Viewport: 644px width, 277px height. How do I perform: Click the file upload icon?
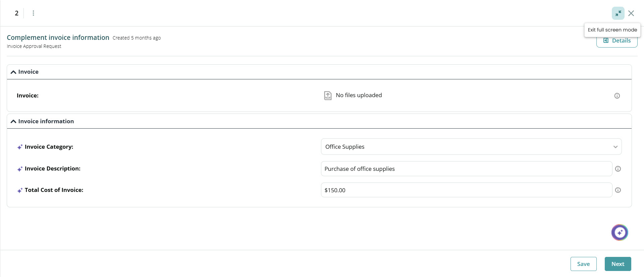[x=328, y=95]
